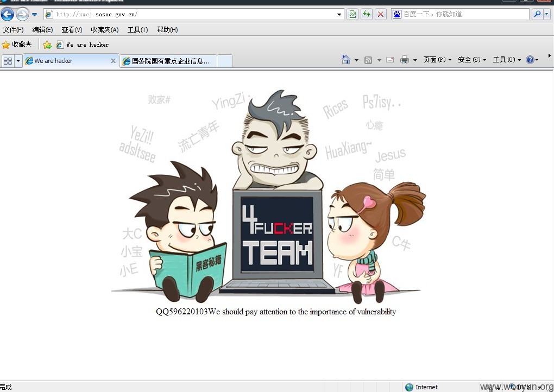The height and width of the screenshot is (392, 554).
Task: Open the 查看(V) menu
Action: click(x=72, y=30)
